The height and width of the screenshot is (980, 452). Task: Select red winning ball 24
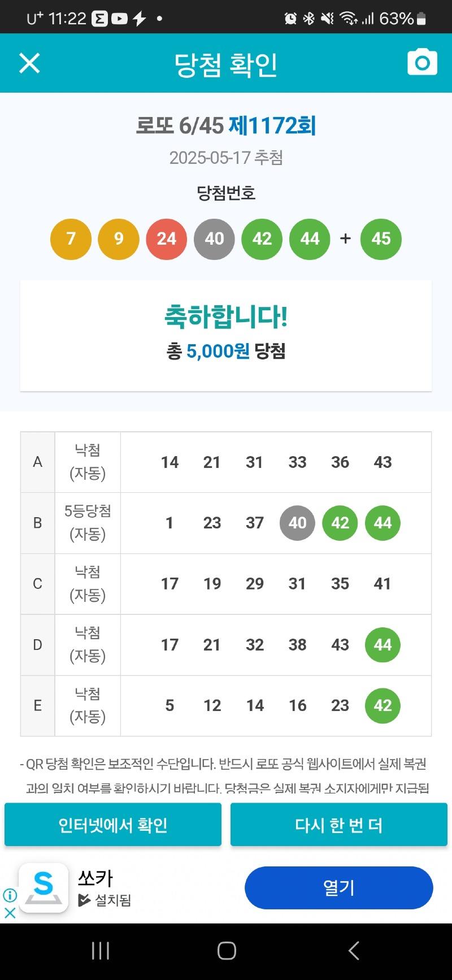pyautogui.click(x=167, y=239)
